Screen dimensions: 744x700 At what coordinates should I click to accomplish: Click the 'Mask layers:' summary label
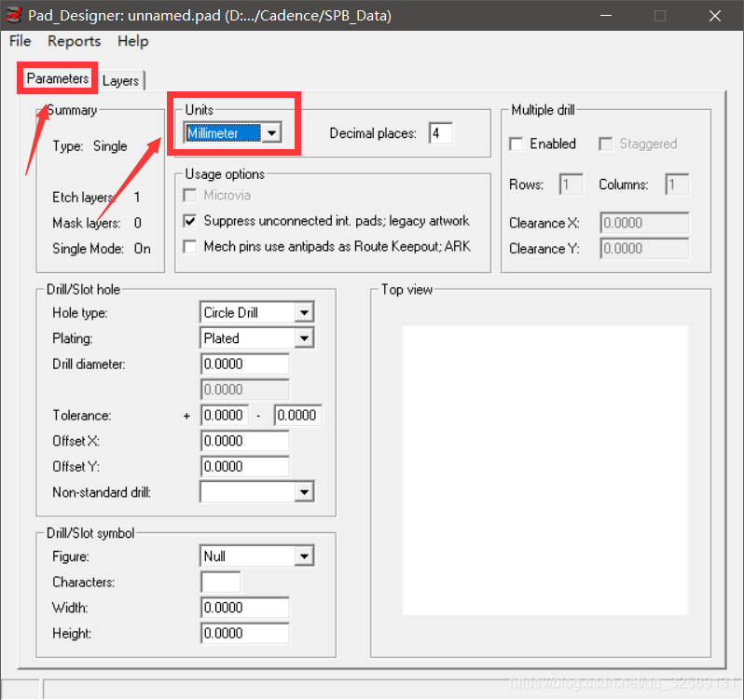pos(87,223)
